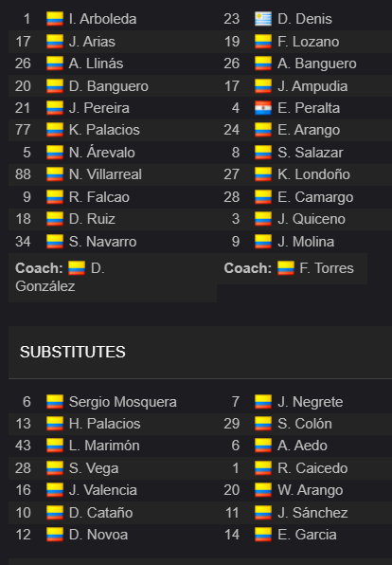
Task: Open coach F. Torres profile
Action: pos(327,268)
